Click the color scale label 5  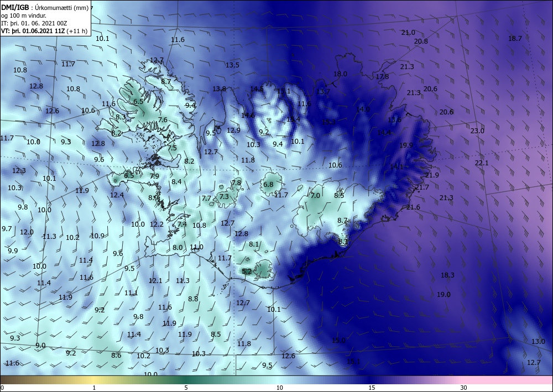(x=186, y=388)
